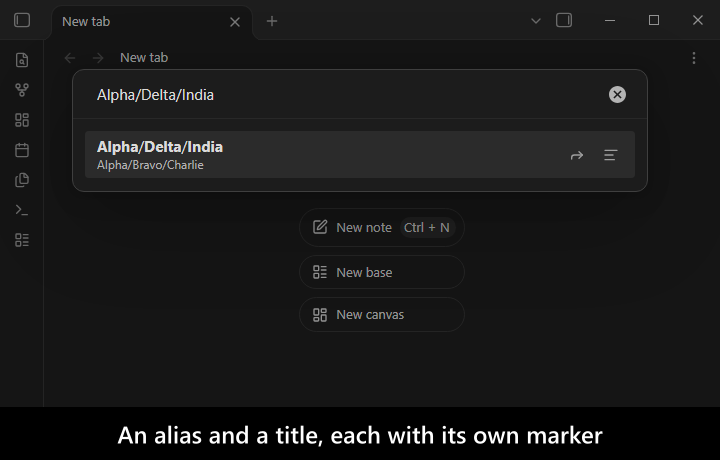This screenshot has height=460, width=720.
Task: Maximize the Obsidian window
Action: (x=654, y=20)
